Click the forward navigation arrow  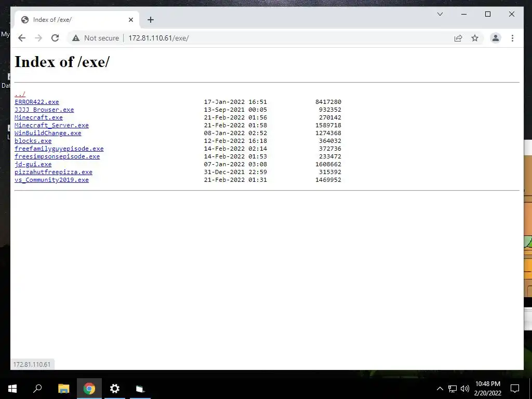click(38, 38)
